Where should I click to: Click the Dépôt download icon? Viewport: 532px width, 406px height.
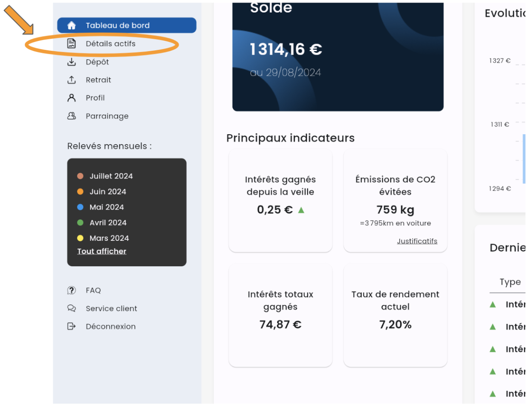(71, 62)
